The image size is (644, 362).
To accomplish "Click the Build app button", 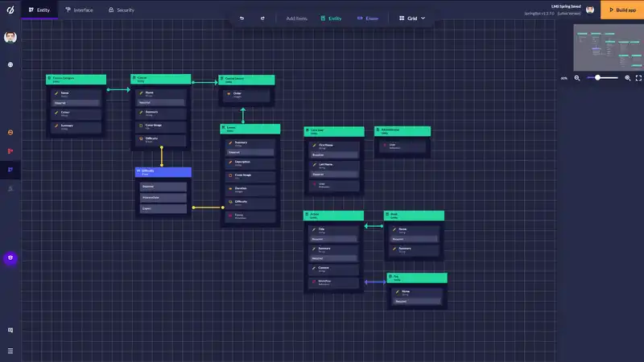I will (622, 10).
